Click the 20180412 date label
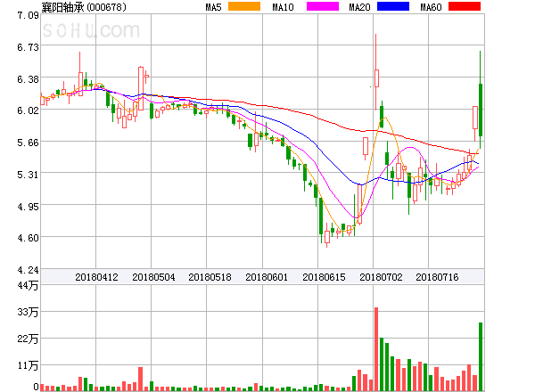The width and height of the screenshot is (535, 392). [96, 277]
